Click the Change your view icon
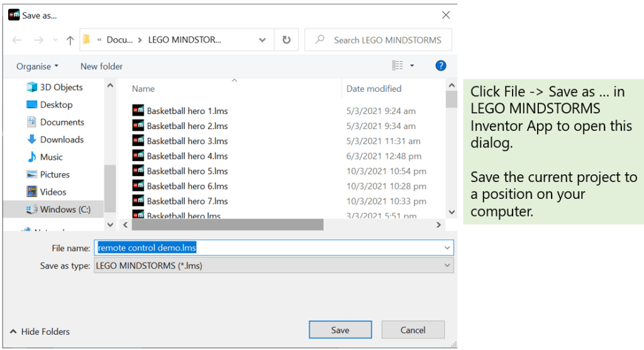This screenshot has height=350, width=644. [x=397, y=65]
